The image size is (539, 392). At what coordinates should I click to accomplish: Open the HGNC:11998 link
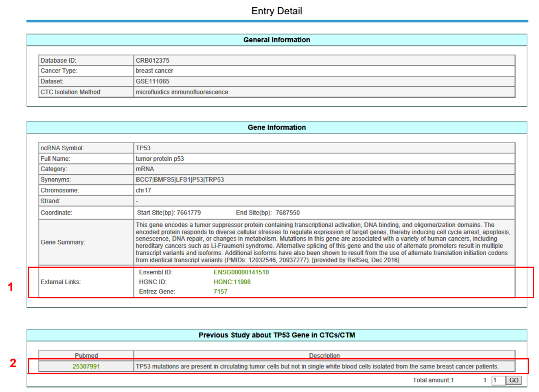pyautogui.click(x=232, y=282)
